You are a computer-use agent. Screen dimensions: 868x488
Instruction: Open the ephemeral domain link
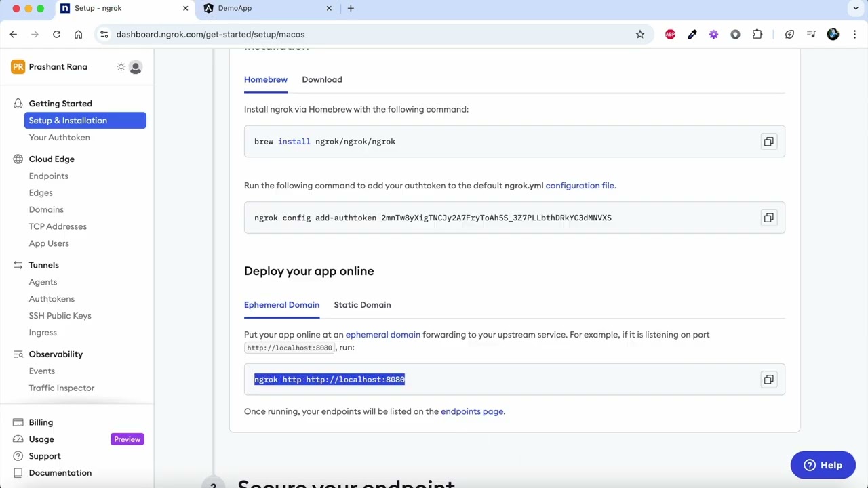pos(383,335)
